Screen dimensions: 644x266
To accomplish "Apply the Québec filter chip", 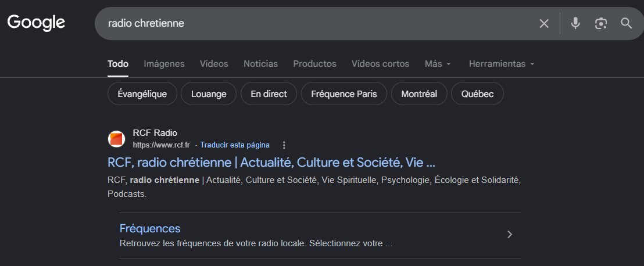I will [x=477, y=94].
